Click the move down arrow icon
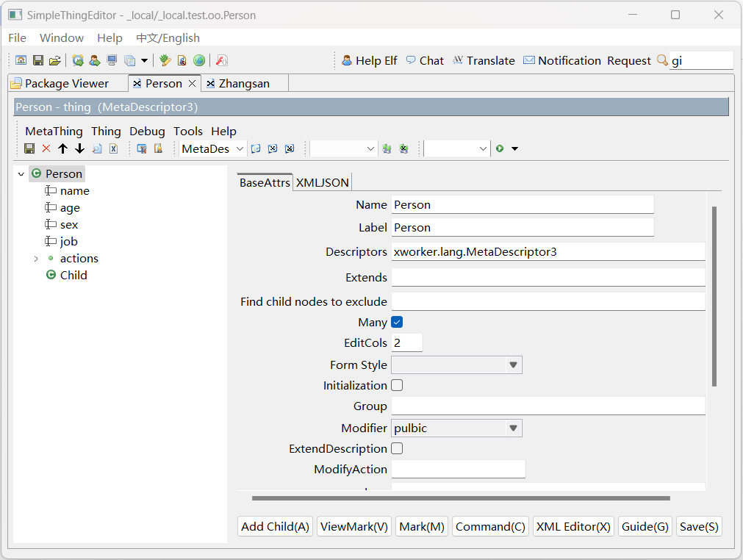 pyautogui.click(x=79, y=148)
